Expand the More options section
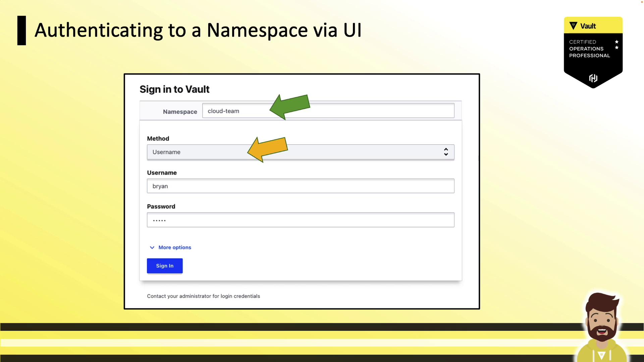The height and width of the screenshot is (362, 644). 175,247
